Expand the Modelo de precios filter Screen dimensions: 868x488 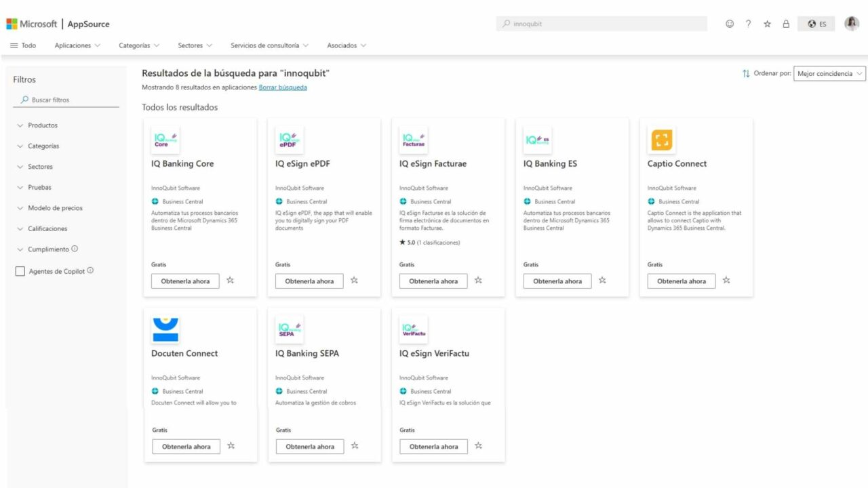50,208
